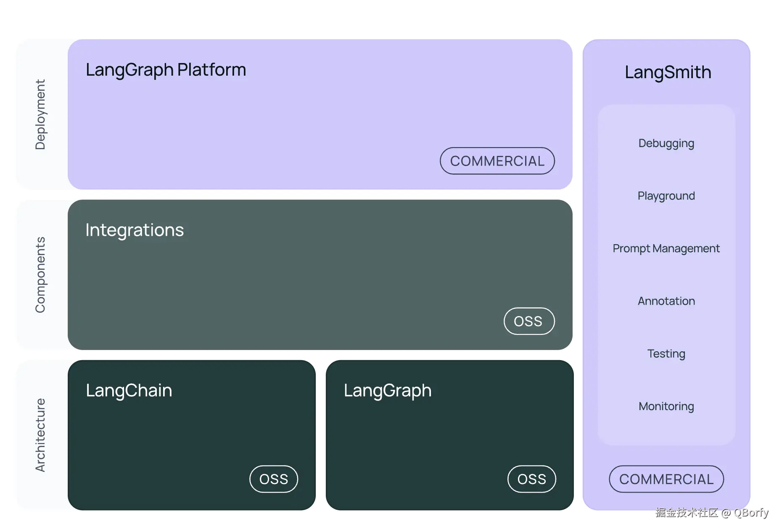This screenshot has height=532, width=782.
Task: Click the QBorfy watermark text
Action: click(751, 513)
